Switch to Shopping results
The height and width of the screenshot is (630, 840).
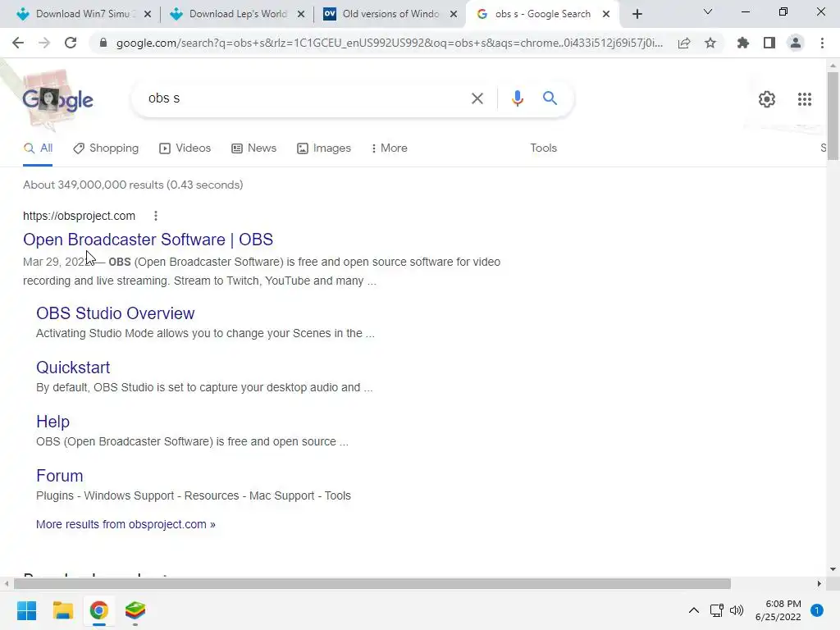point(106,148)
